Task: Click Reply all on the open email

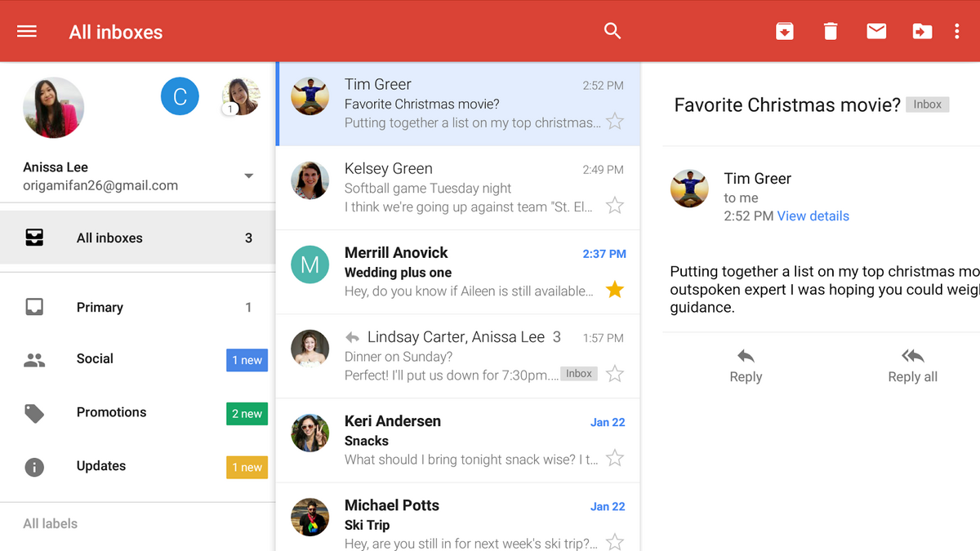Action: coord(912,366)
